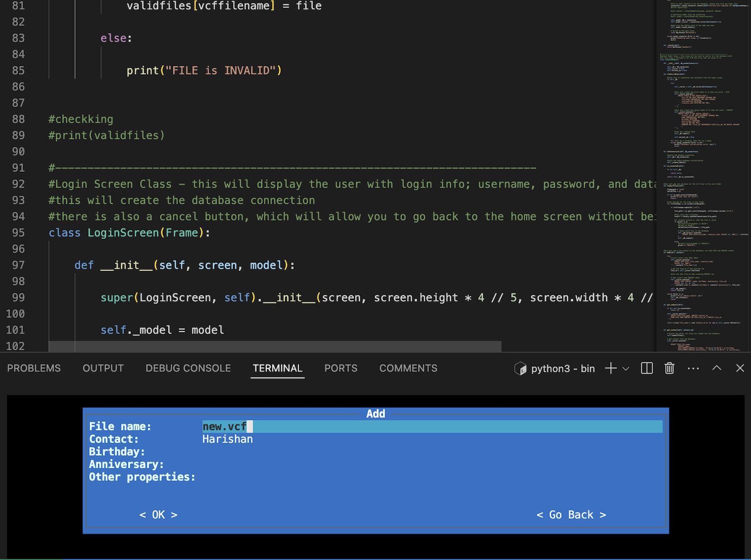Open the COMMENTS tab

[408, 368]
